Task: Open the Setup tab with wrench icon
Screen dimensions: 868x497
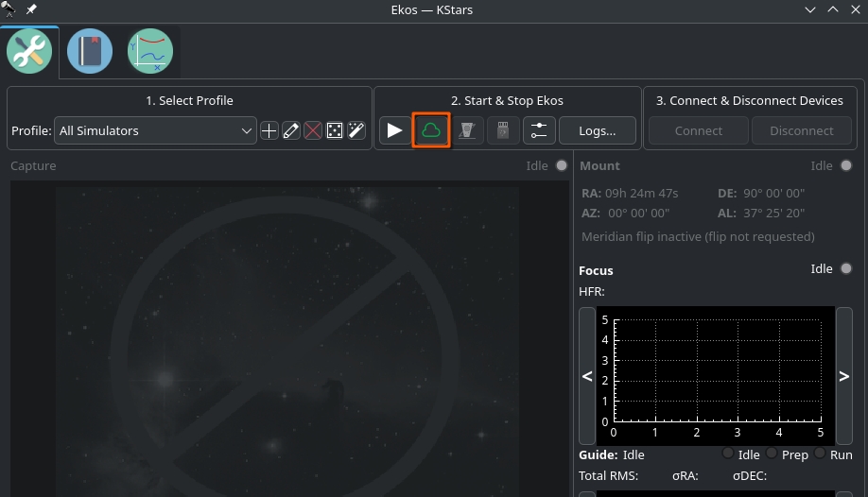Action: [29, 51]
